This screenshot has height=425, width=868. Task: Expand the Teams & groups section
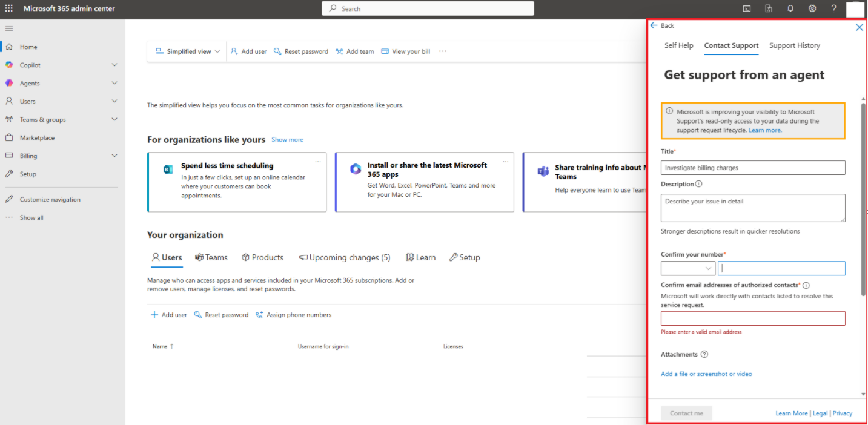click(x=114, y=119)
